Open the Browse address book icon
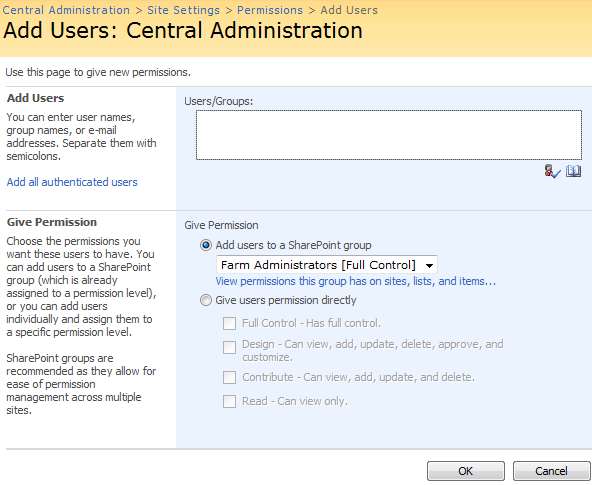592x485 pixels. 573,171
